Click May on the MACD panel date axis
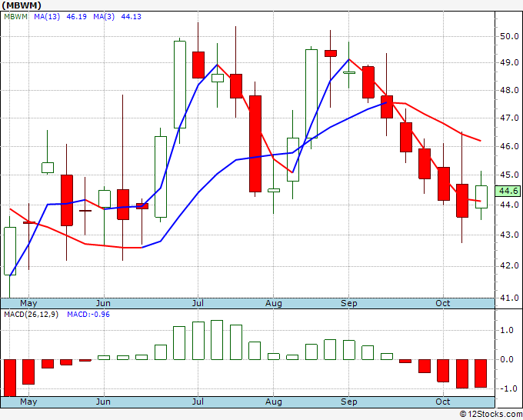Viewport: 523px width, 420px height. (x=28, y=402)
